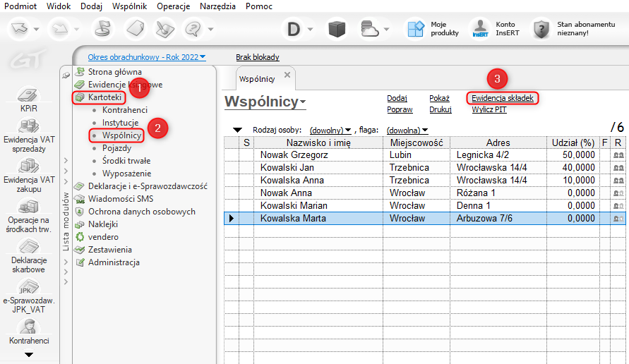Expand the Wspólnicy heading dropdown arrow
This screenshot has height=364, width=629.
[x=303, y=103]
